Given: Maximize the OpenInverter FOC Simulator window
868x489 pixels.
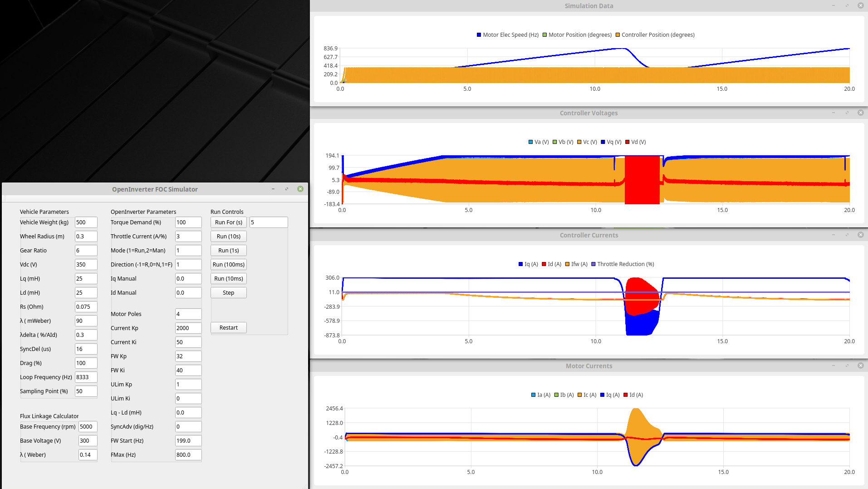Looking at the screenshot, I should click(287, 189).
